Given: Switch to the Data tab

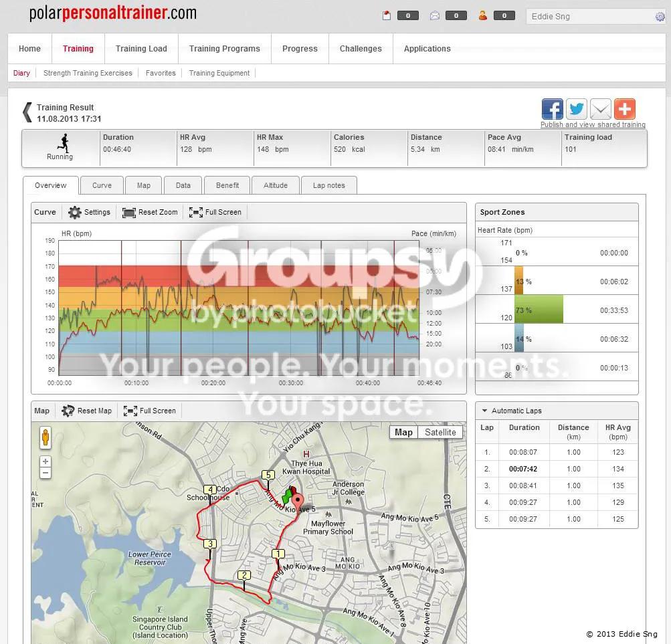Looking at the screenshot, I should point(183,185).
